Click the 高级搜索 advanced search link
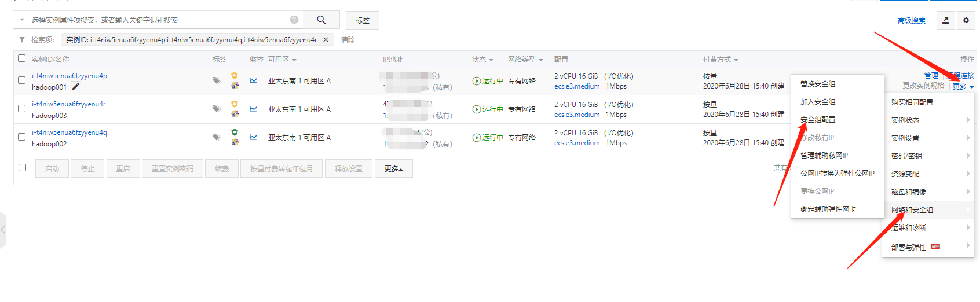This screenshot has height=302, width=980. tap(911, 21)
